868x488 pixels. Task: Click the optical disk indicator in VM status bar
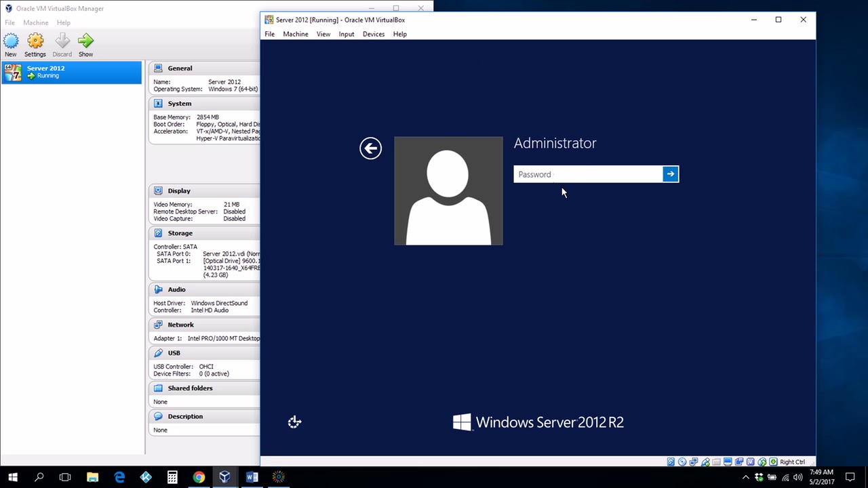point(682,462)
